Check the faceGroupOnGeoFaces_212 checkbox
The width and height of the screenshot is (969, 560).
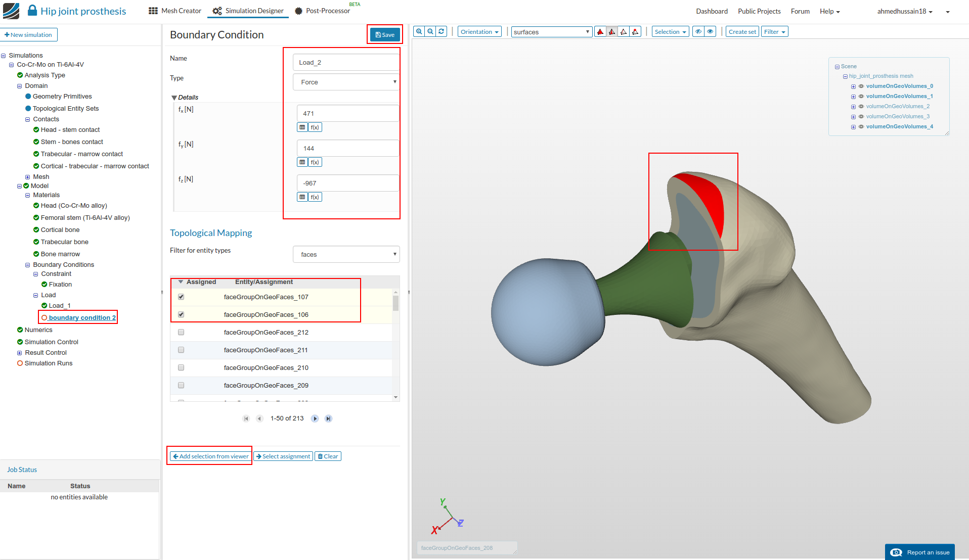coord(181,333)
